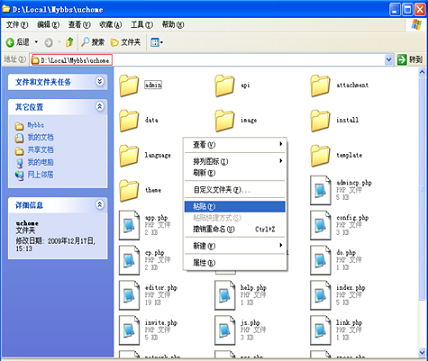The width and height of the screenshot is (428, 361).
Task: Open 共享文档 link in sidebar
Action: pyautogui.click(x=40, y=150)
